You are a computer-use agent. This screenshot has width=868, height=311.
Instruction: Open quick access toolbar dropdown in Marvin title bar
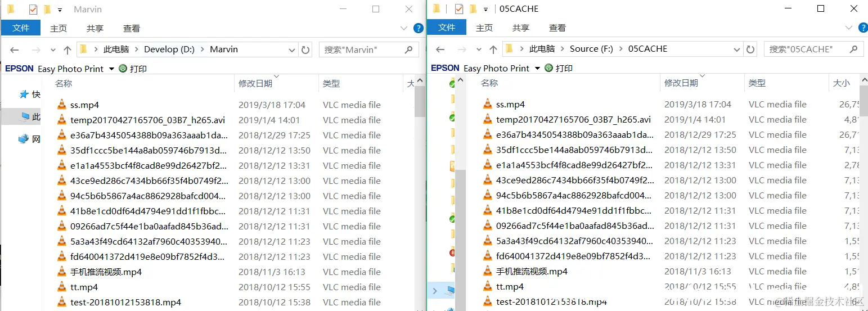60,10
